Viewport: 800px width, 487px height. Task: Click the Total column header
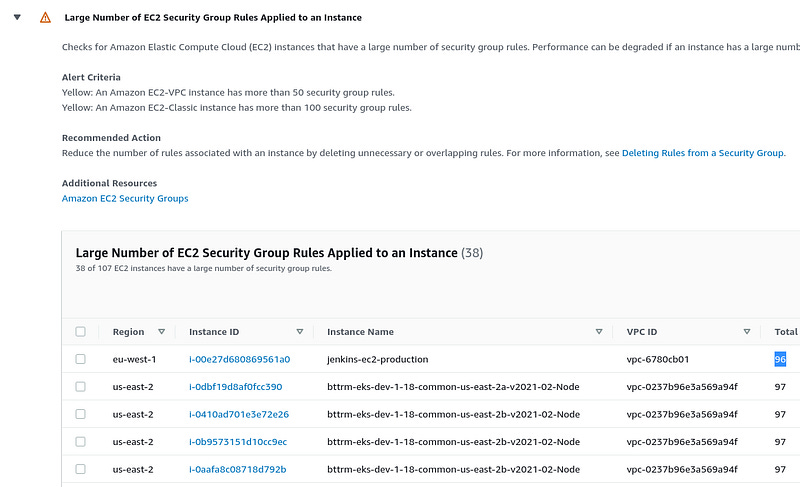[786, 331]
